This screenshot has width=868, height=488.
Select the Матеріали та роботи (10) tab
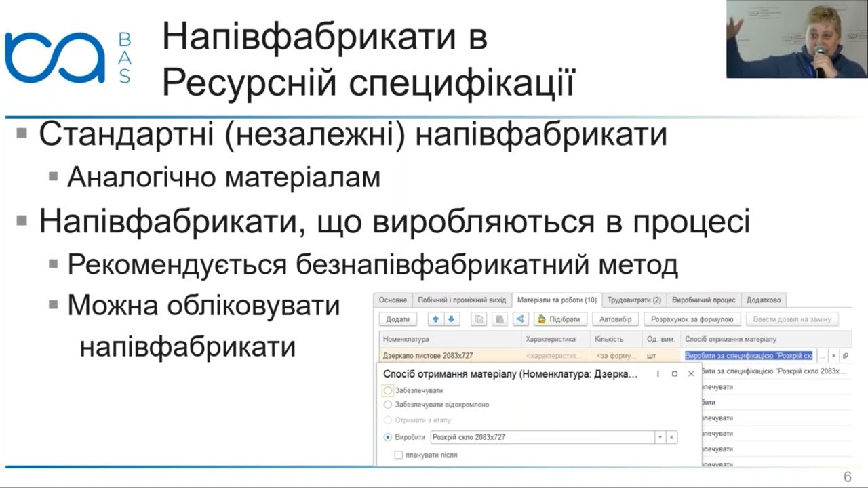tap(557, 300)
